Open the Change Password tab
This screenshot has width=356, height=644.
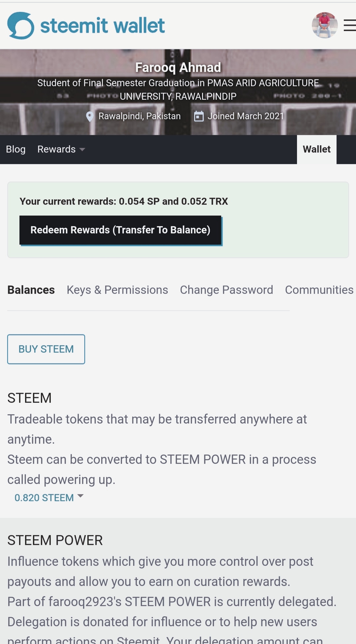pos(226,290)
